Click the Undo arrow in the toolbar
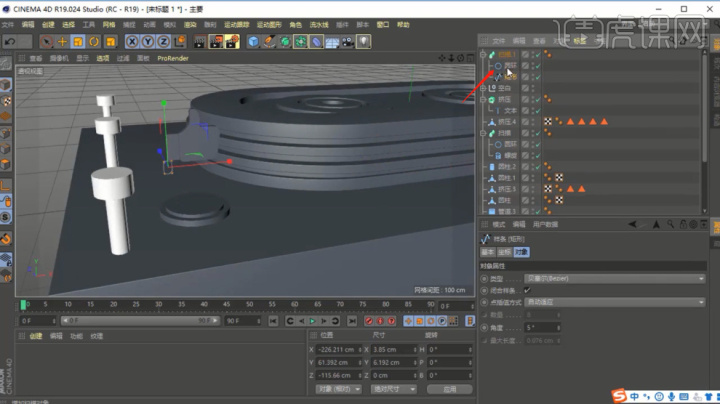 (10, 41)
